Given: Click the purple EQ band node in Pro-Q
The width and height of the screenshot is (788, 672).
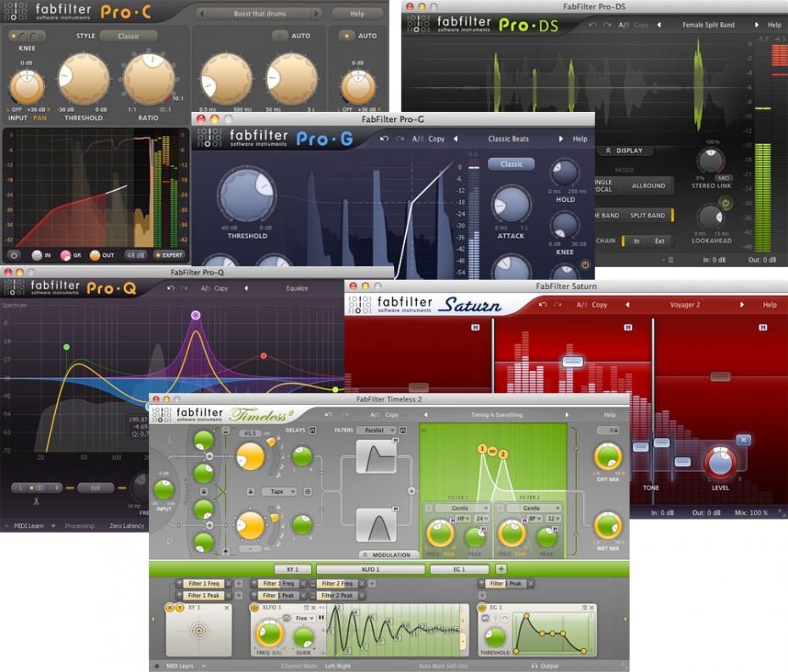Looking at the screenshot, I should pyautogui.click(x=196, y=315).
